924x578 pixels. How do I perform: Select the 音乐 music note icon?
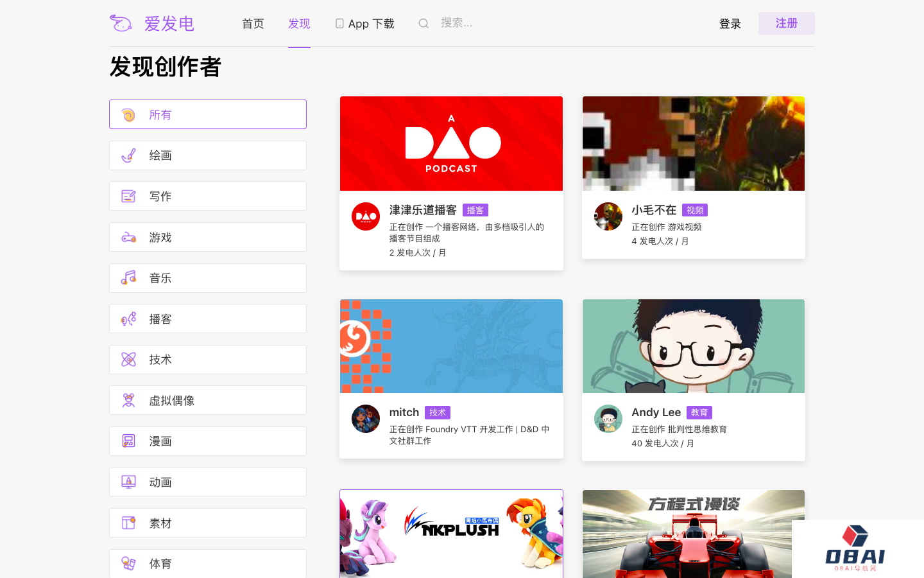(128, 278)
